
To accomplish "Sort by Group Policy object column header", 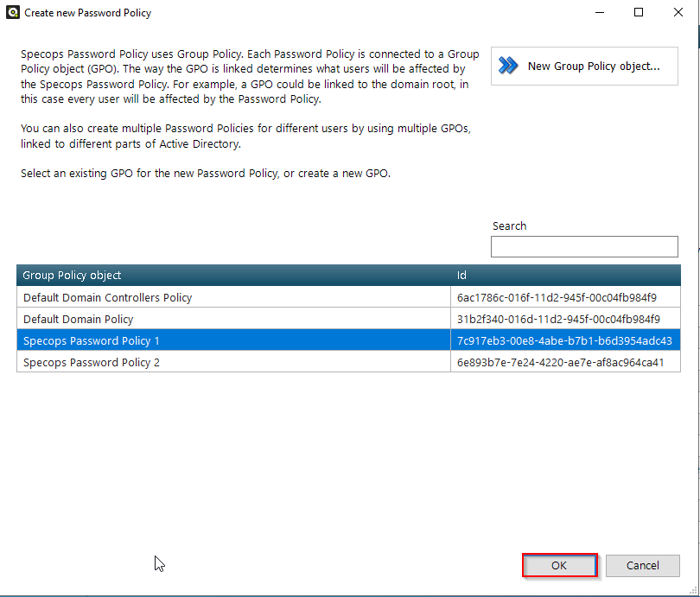I will click(x=233, y=275).
